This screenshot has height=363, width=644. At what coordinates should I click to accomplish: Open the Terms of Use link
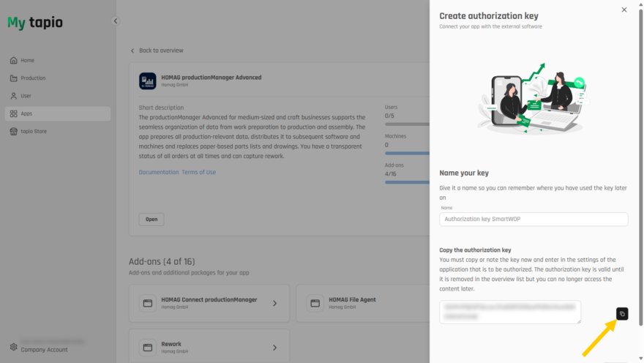pos(199,172)
